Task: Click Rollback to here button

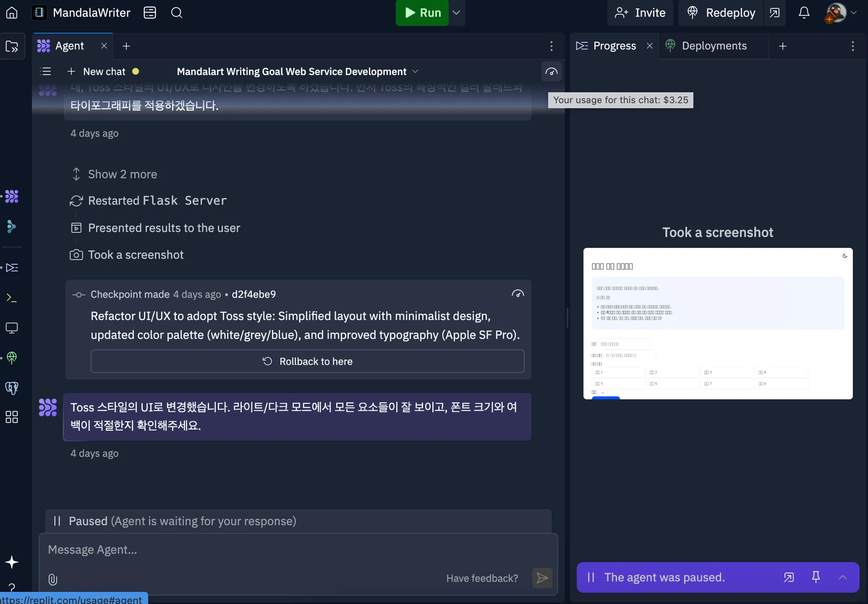Action: (x=307, y=361)
